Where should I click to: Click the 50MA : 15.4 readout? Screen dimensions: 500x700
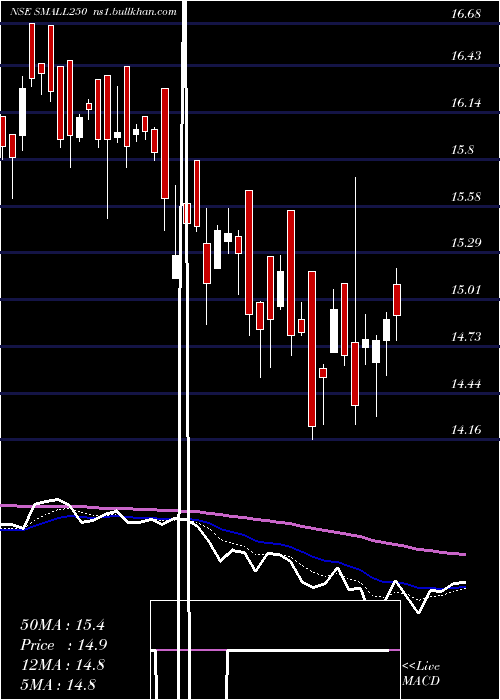click(62, 625)
